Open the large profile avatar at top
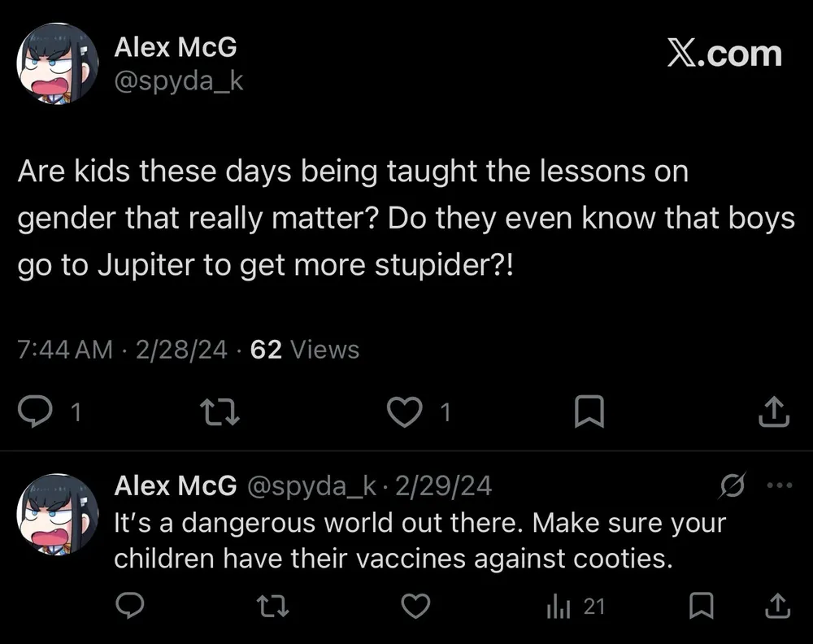This screenshot has width=813, height=644. coord(58,63)
